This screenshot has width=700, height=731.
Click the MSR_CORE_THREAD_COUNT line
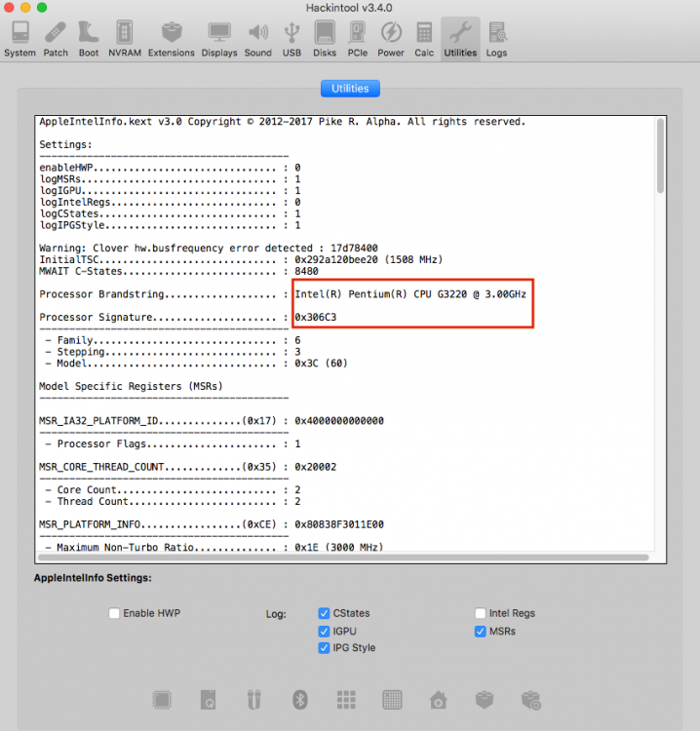pyautogui.click(x=187, y=467)
